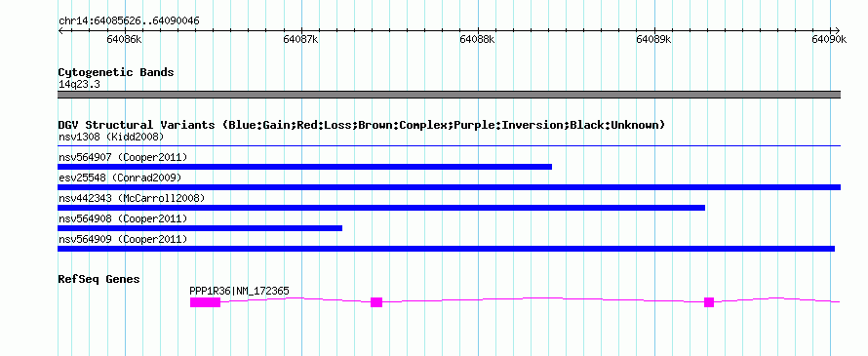Click the middle magenta PPP1R36 exon block

[x=376, y=302]
